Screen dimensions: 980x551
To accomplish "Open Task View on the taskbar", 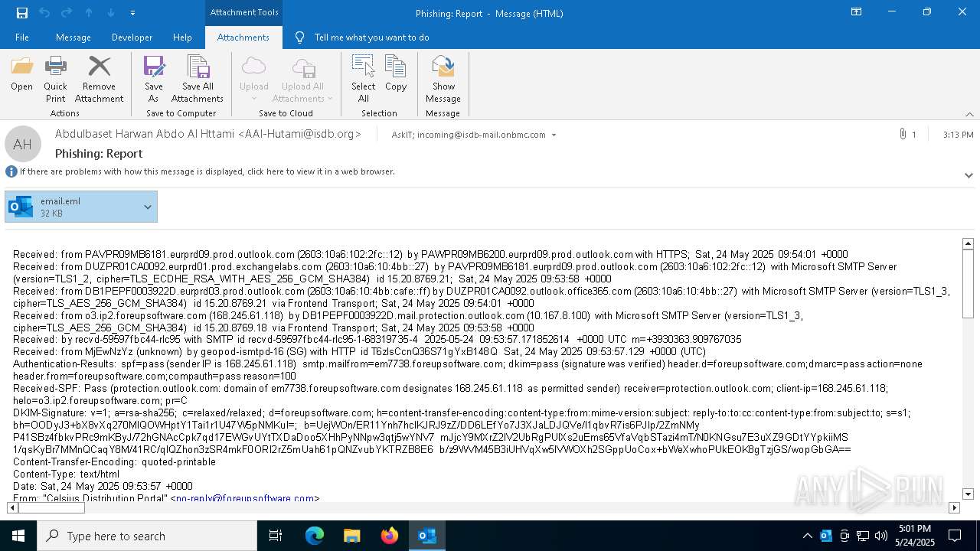I will 276,536.
